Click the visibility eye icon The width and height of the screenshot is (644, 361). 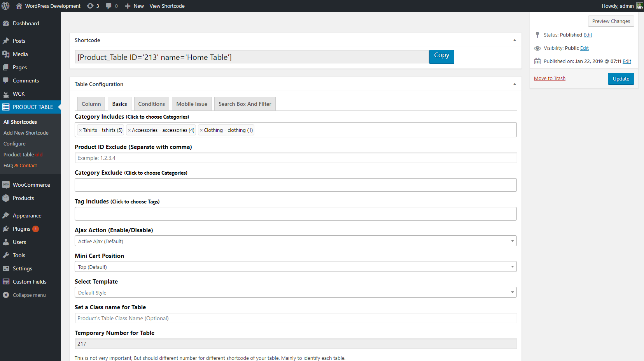537,48
